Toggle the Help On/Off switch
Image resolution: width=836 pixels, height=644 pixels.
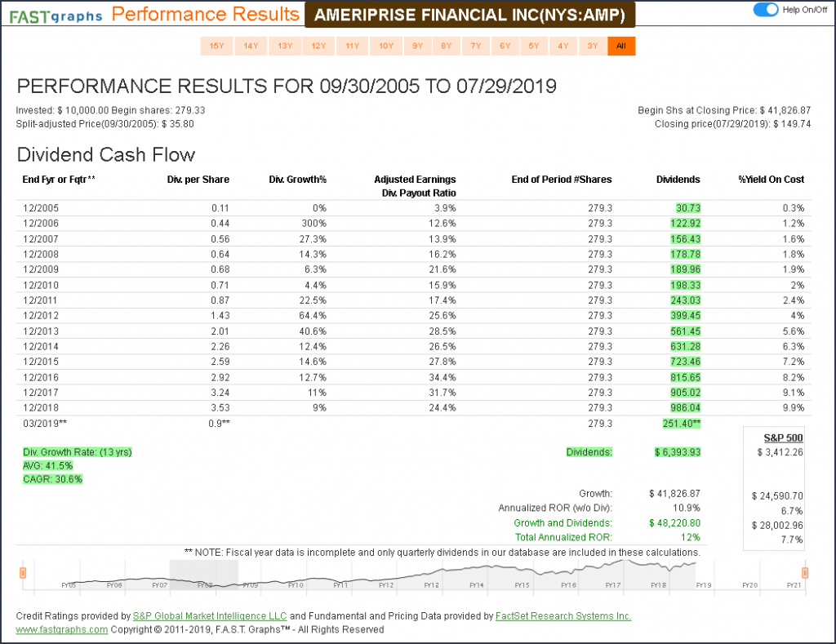766,10
